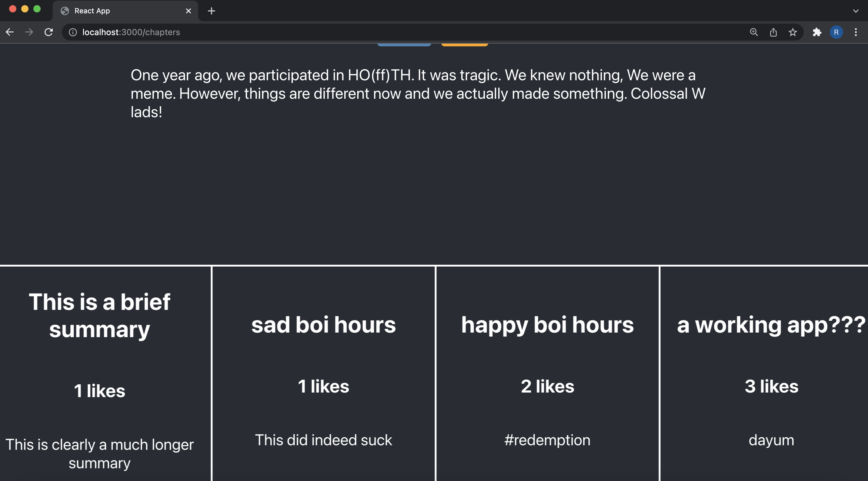The width and height of the screenshot is (868, 481).
Task: Click the browser back arrow
Action: pos(10,32)
